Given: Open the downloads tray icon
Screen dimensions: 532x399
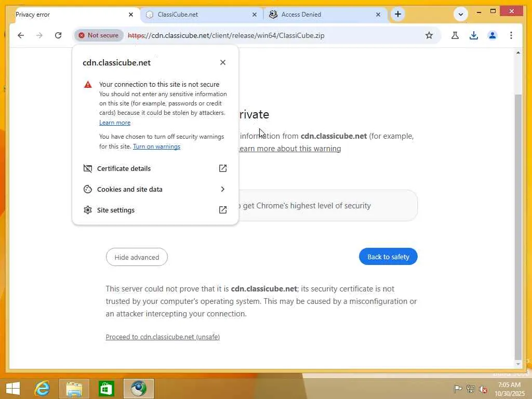Looking at the screenshot, I should (x=474, y=35).
